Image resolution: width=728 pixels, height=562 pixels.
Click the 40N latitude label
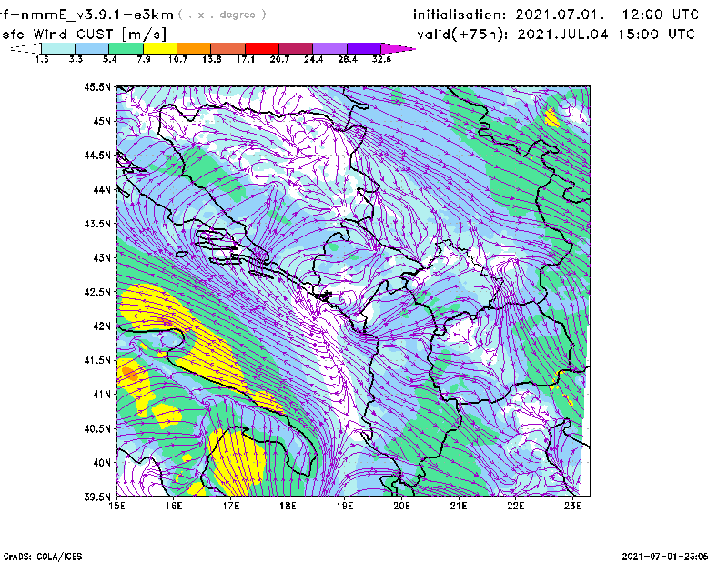coord(102,462)
